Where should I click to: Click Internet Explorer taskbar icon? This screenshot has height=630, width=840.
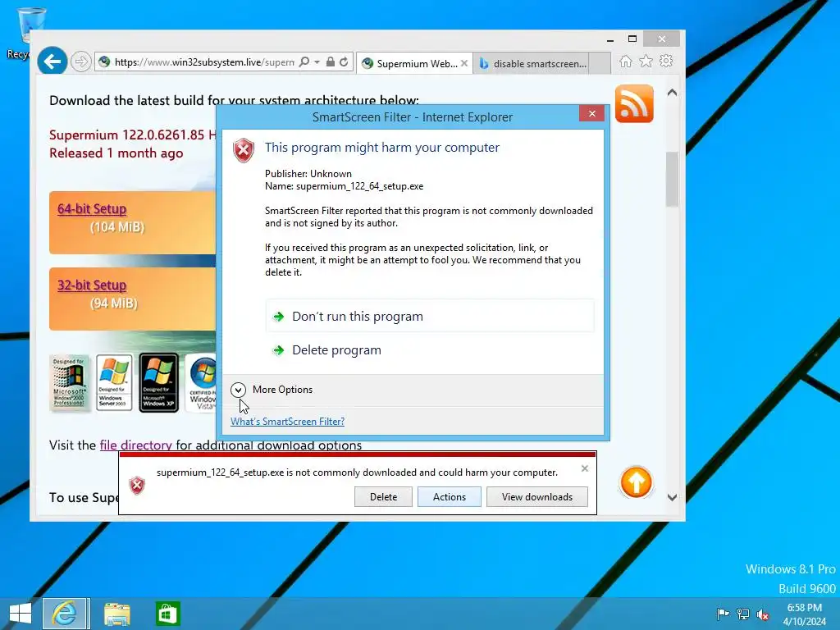[66, 614]
